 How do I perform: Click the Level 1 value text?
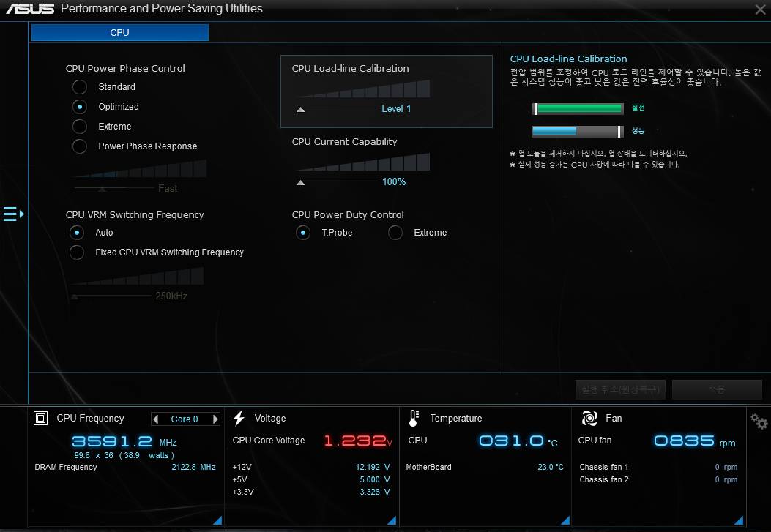pyautogui.click(x=396, y=108)
